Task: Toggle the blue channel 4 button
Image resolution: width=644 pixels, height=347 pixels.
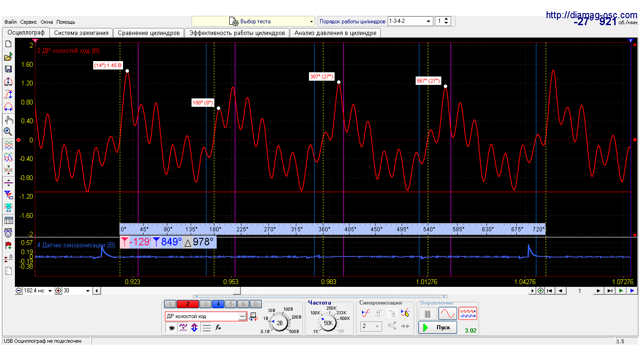Action: tap(218, 304)
